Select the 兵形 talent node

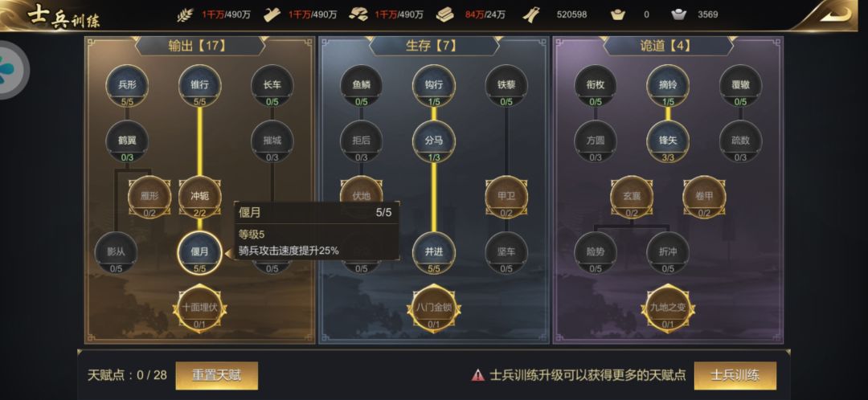(x=127, y=86)
